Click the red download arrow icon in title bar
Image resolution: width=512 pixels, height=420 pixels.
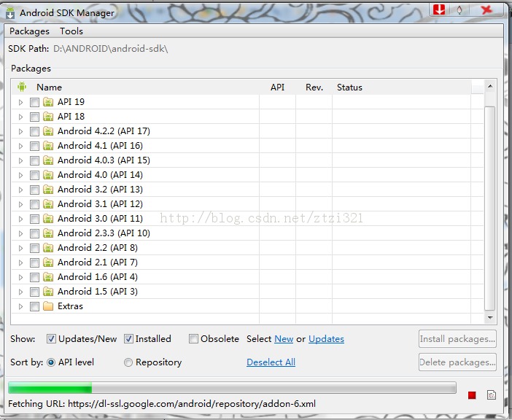click(x=439, y=9)
